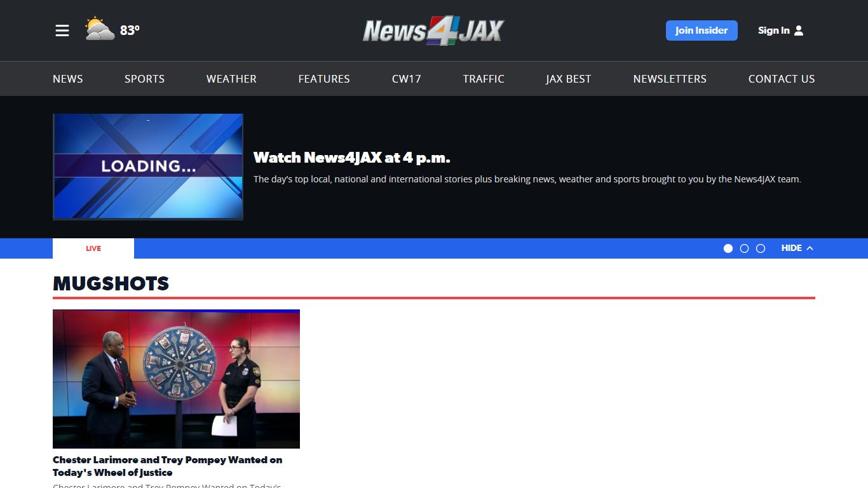Viewport: 868px width, 488px height.
Task: Click the partly cloudy weather icon
Action: tap(100, 29)
